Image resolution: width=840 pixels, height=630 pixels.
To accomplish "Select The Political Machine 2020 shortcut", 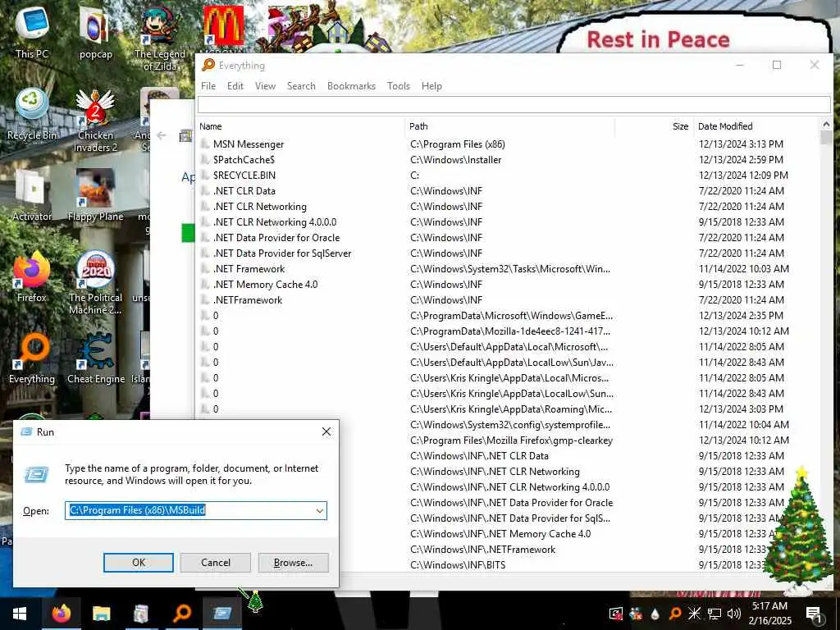I will pos(95,283).
